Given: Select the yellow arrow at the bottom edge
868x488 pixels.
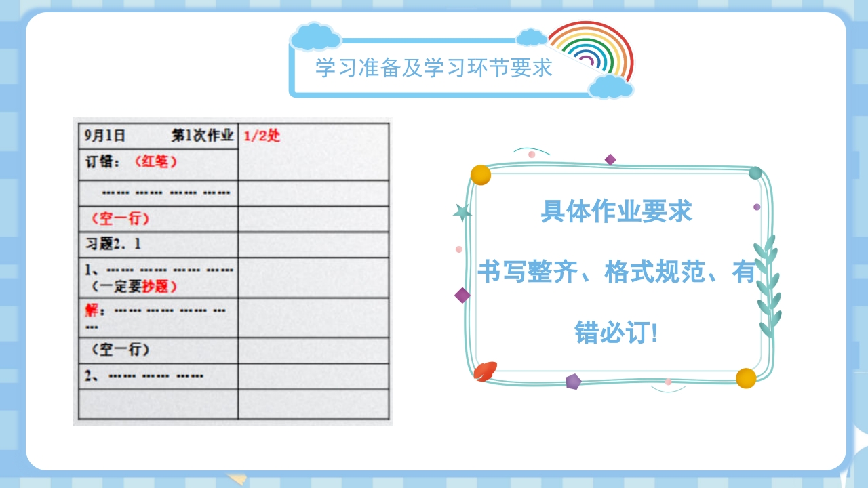Looking at the screenshot, I should pos(236,480).
